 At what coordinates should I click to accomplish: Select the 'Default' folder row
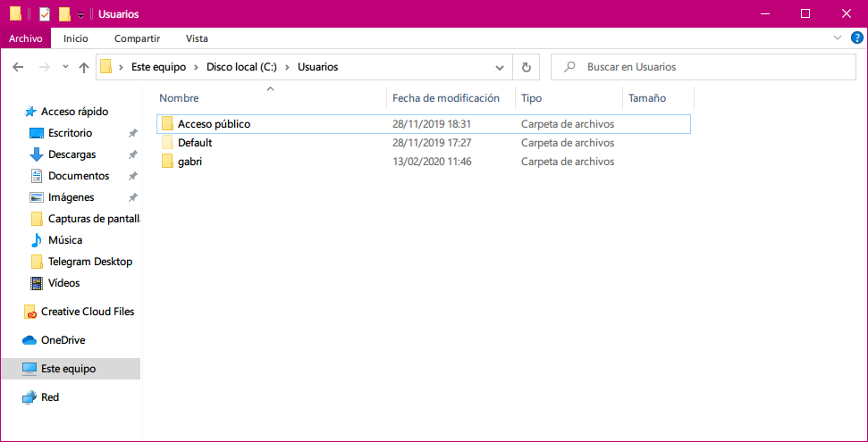click(x=424, y=143)
